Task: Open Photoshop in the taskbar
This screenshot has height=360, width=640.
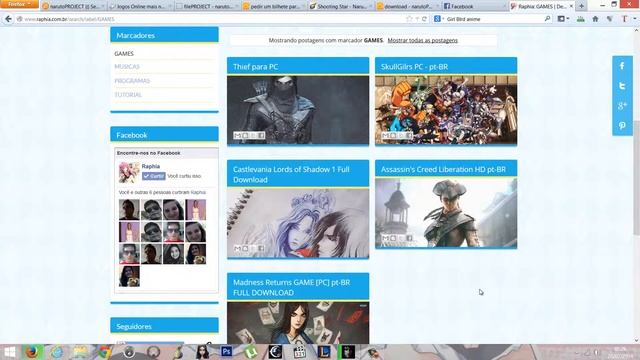Action: click(226, 352)
